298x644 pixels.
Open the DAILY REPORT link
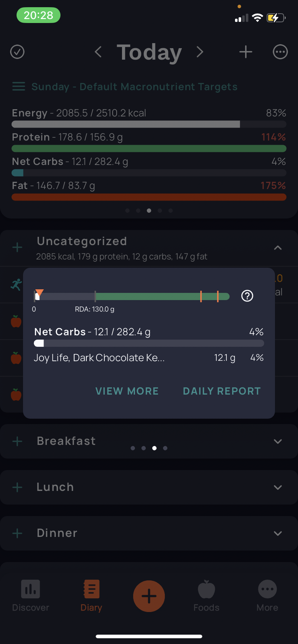click(x=222, y=391)
